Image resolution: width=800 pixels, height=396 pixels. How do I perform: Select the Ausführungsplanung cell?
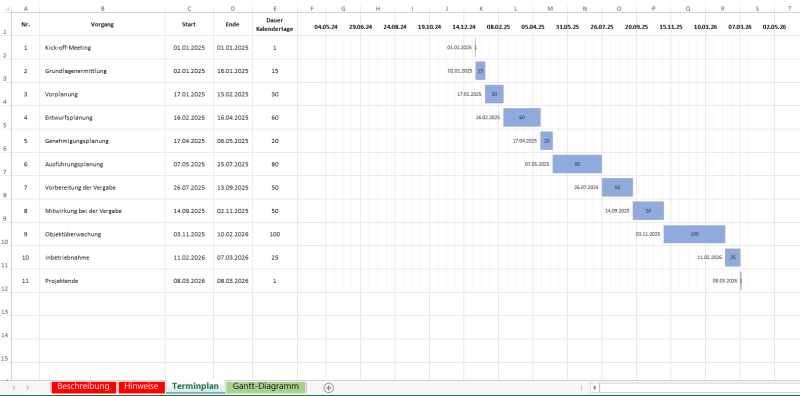tap(103, 164)
